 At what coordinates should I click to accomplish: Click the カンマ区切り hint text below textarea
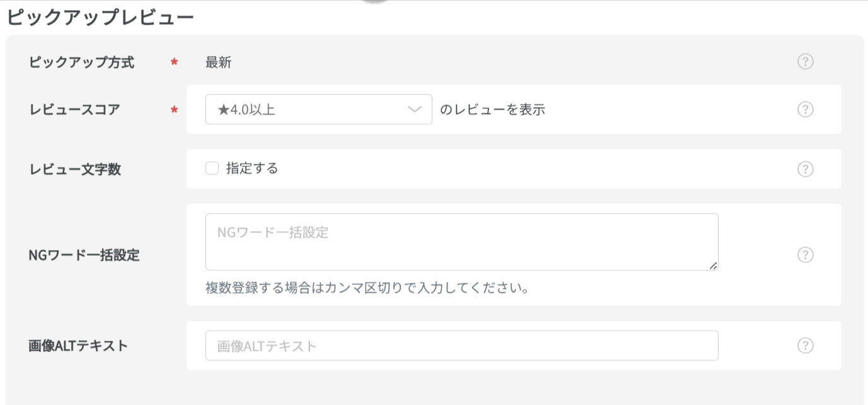pyautogui.click(x=366, y=288)
